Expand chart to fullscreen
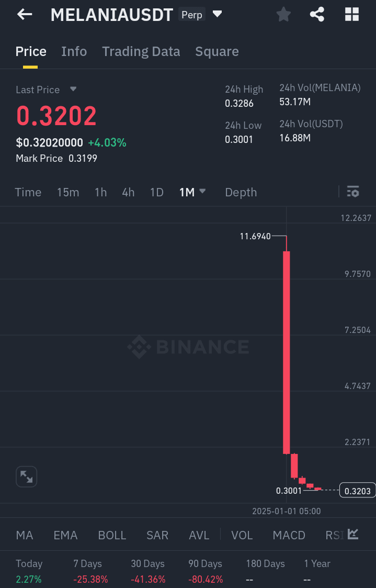376x588 pixels. (x=27, y=476)
